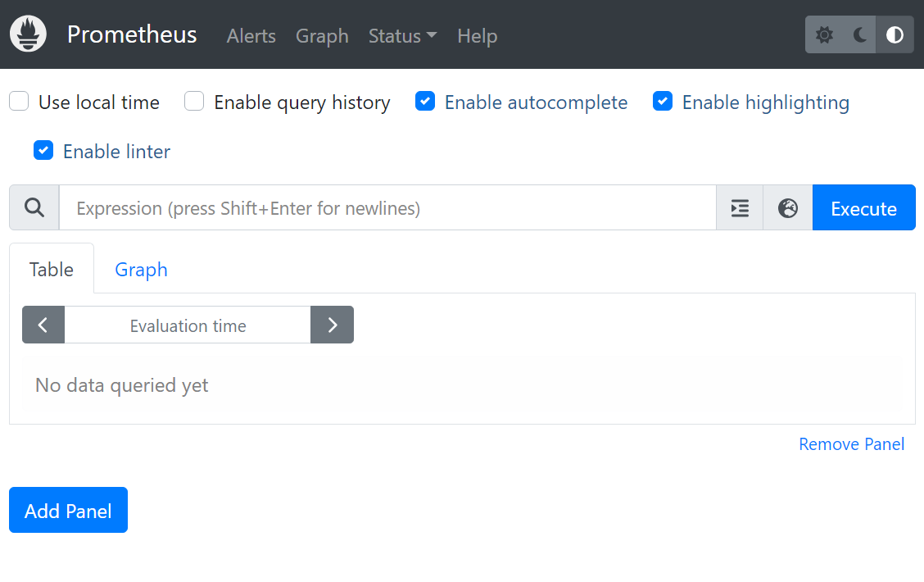924x582 pixels.
Task: Expand the Status dropdown menu
Action: 402,36
